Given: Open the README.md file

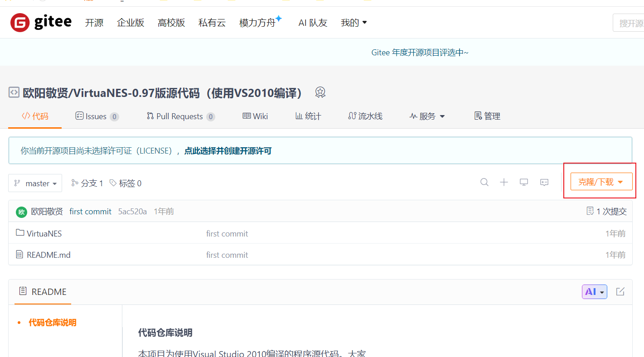Looking at the screenshot, I should (48, 255).
